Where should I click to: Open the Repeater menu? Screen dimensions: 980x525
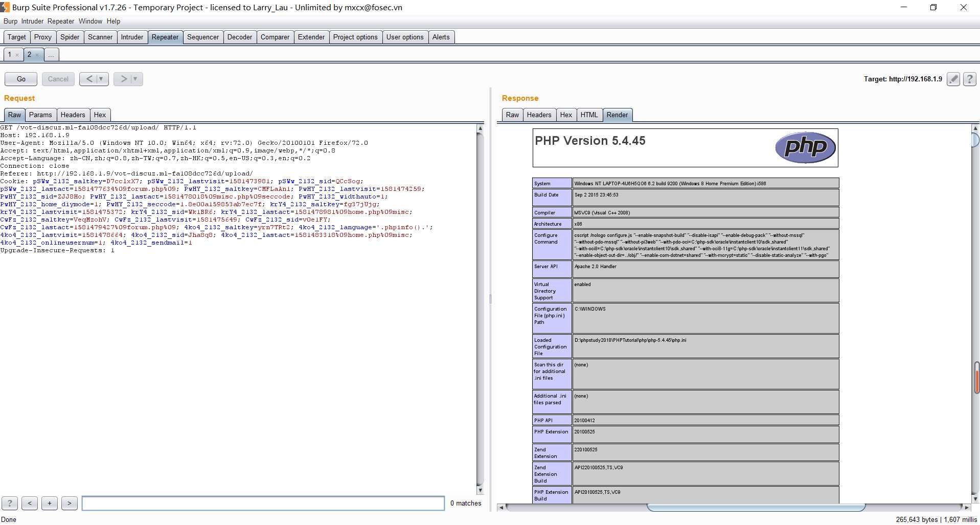61,21
